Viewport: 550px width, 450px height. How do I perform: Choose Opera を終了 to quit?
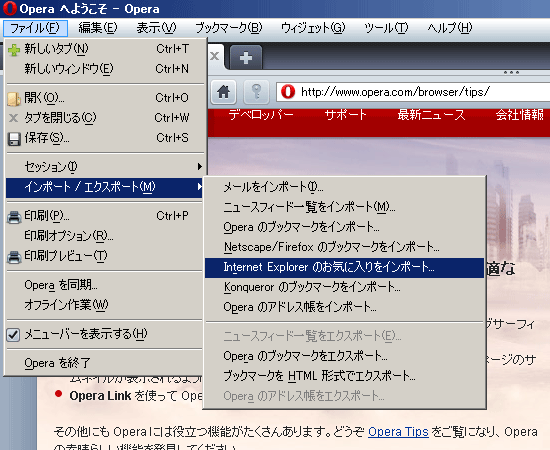105,363
